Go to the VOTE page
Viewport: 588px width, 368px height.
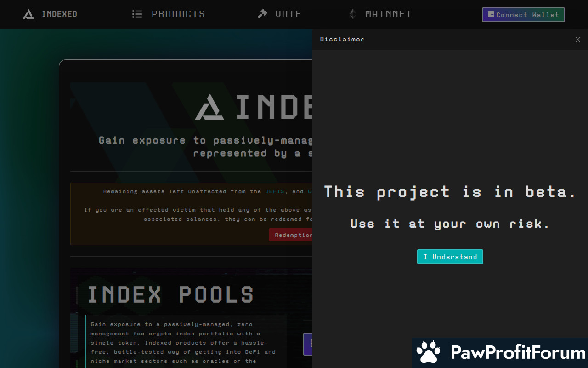click(x=288, y=14)
